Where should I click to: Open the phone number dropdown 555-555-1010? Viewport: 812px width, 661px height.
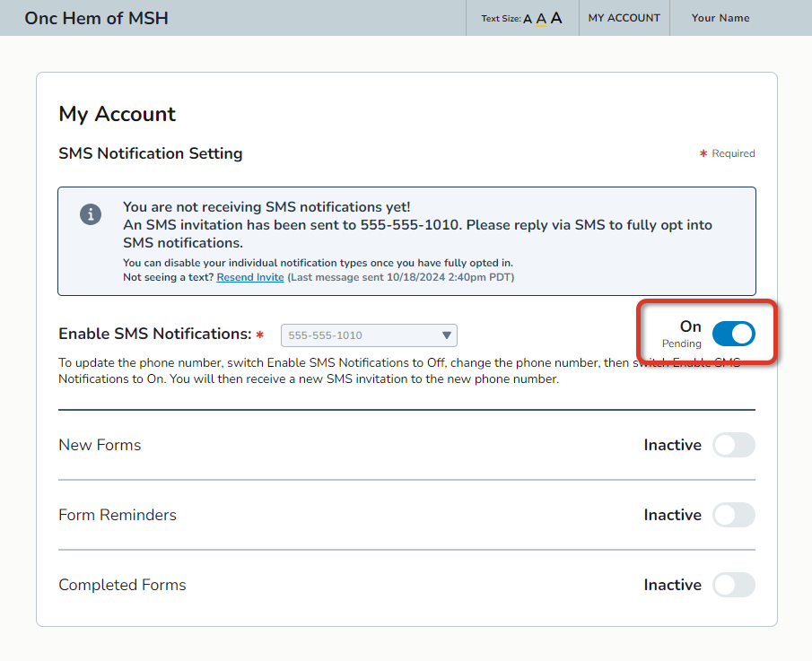369,335
